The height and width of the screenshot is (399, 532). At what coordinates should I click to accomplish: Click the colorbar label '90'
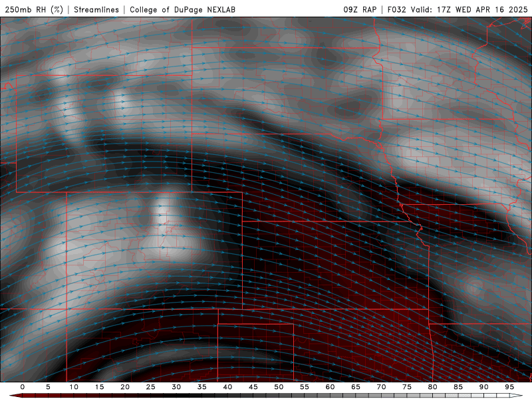(x=483, y=387)
